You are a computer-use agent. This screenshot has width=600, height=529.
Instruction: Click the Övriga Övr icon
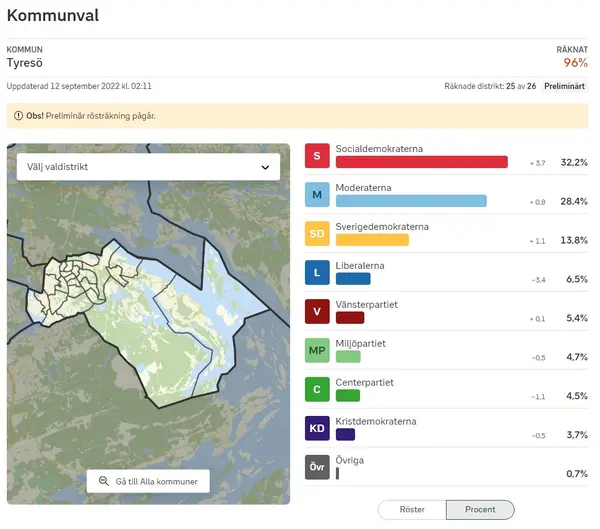(317, 468)
